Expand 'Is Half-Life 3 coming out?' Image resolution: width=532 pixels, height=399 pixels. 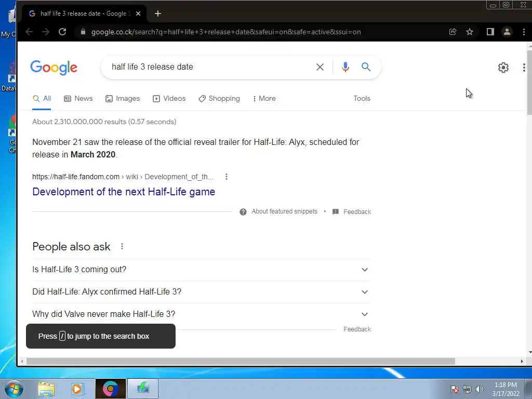(x=201, y=270)
